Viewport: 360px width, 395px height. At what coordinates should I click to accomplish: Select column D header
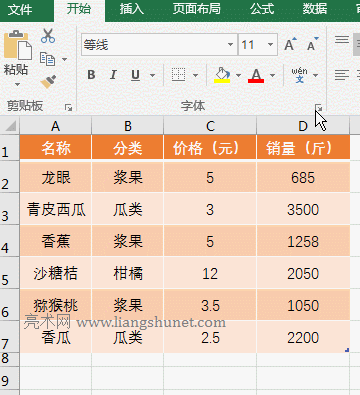pyautogui.click(x=303, y=126)
